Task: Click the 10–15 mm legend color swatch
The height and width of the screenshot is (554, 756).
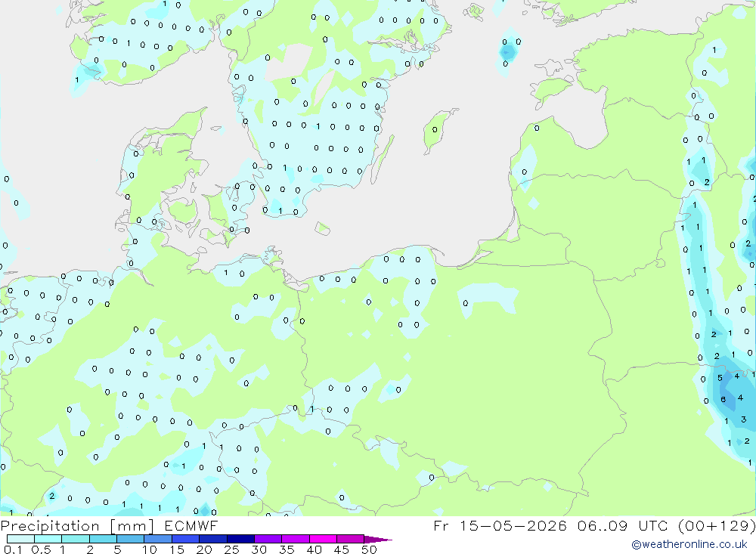Action: (x=158, y=539)
